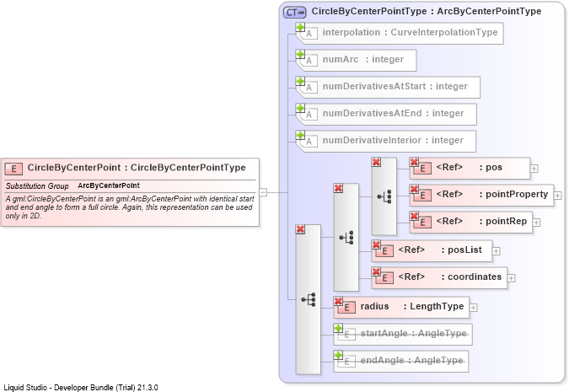Click the green plus on numDerivativesAtEnd
Viewport: 569px width, 392px height.
[300, 108]
